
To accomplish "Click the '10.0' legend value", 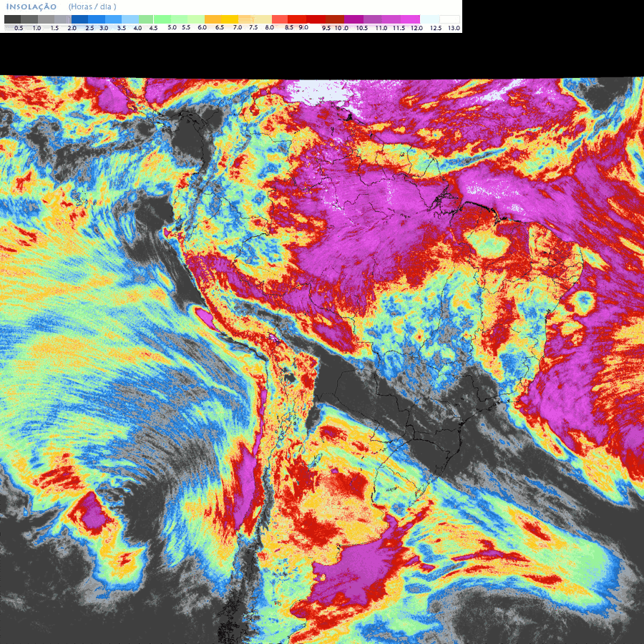I will pyautogui.click(x=341, y=29).
